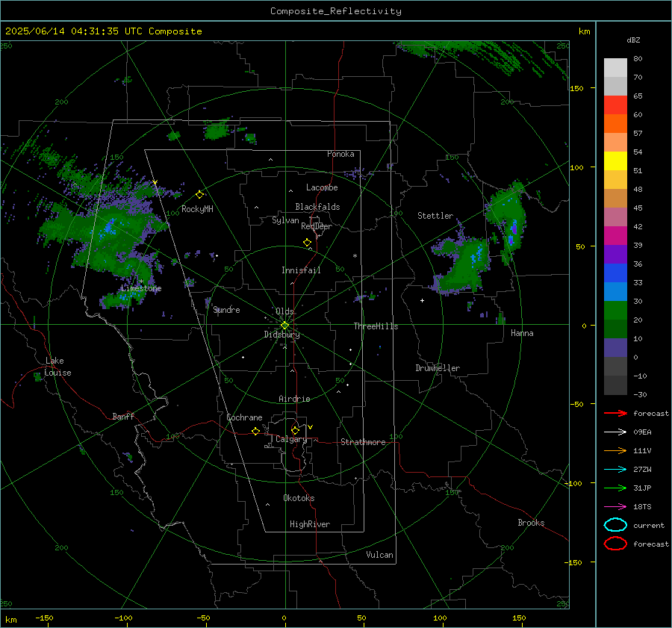The width and height of the screenshot is (672, 628).
Task: Click the red forecast ellipse legend icon
Action: 615,544
